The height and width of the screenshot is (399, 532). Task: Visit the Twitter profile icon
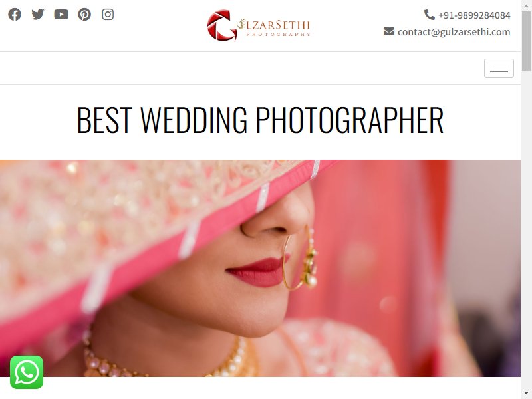pos(38,15)
